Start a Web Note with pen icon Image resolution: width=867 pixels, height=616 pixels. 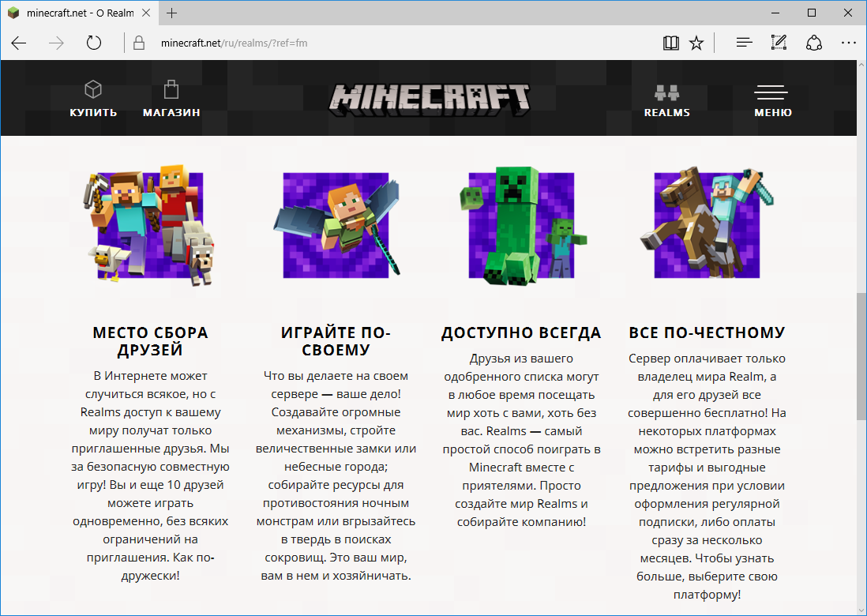pyautogui.click(x=778, y=43)
